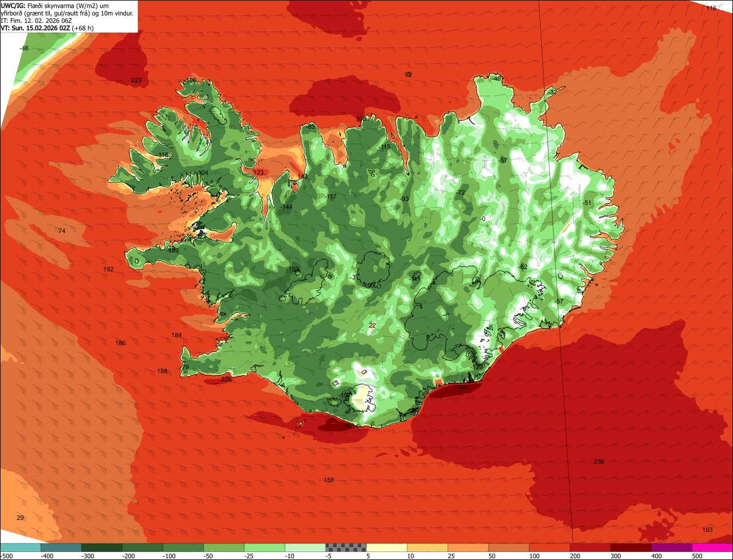Click the dark teal legend swatch between -400 and -300
Image resolution: width=733 pixels, height=560 pixels.
pyautogui.click(x=61, y=547)
